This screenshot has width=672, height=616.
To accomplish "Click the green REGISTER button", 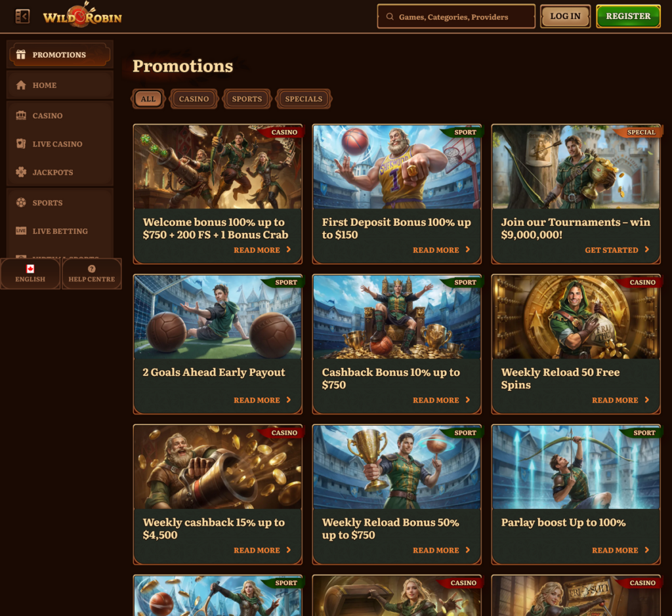I will pyautogui.click(x=628, y=16).
